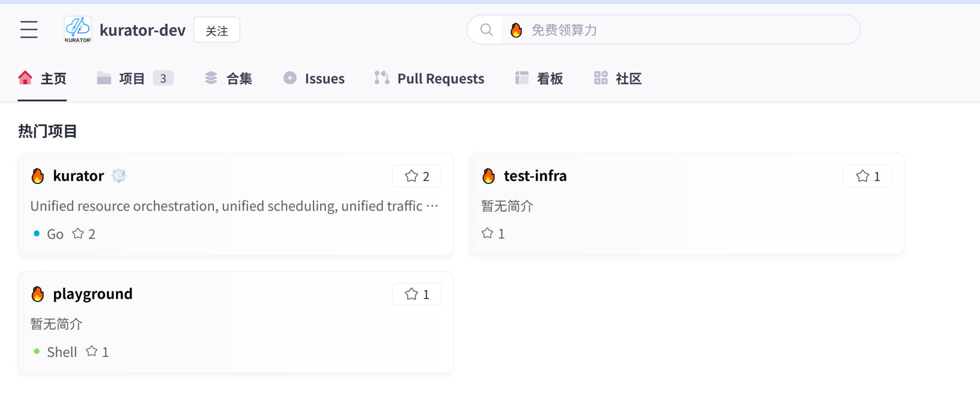Click the Shell language green dot

[37, 351]
